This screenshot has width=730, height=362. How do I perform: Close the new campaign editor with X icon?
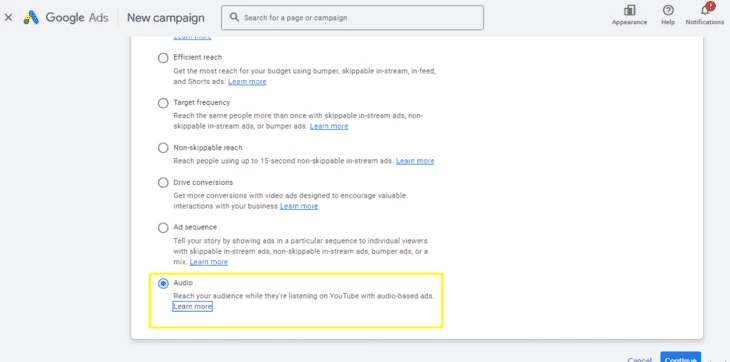coord(8,18)
